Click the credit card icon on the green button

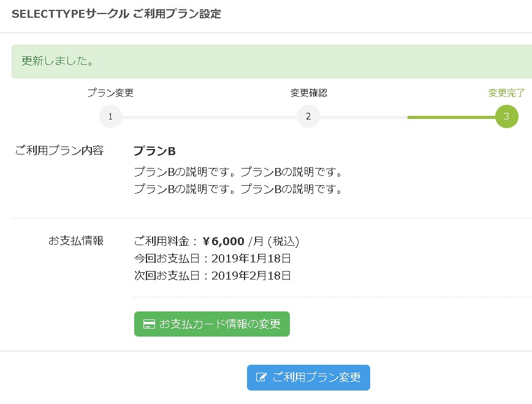click(x=148, y=324)
